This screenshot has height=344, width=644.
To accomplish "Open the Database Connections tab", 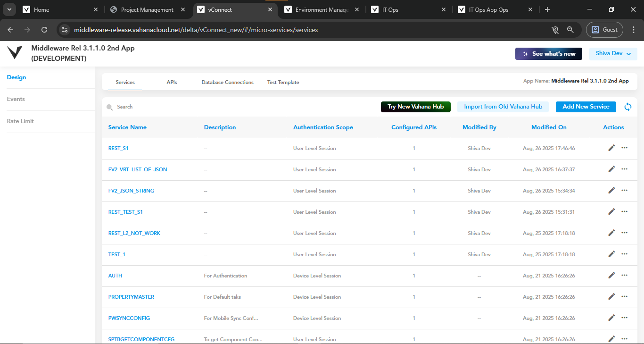I will pyautogui.click(x=228, y=82).
